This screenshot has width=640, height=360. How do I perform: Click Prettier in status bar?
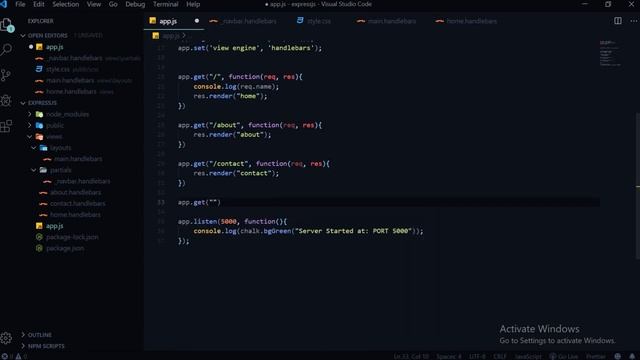coord(596,356)
